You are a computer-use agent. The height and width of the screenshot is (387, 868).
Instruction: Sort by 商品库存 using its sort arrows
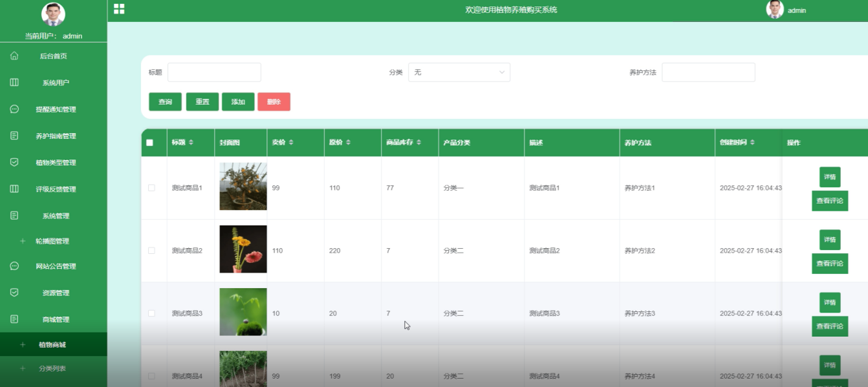(x=419, y=142)
